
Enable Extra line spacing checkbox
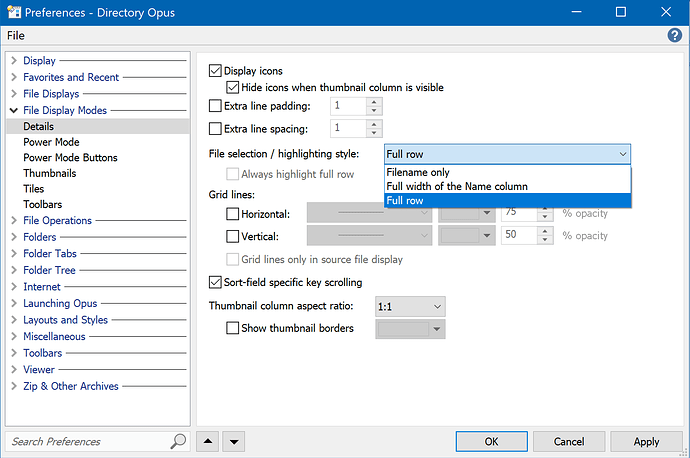(x=215, y=128)
